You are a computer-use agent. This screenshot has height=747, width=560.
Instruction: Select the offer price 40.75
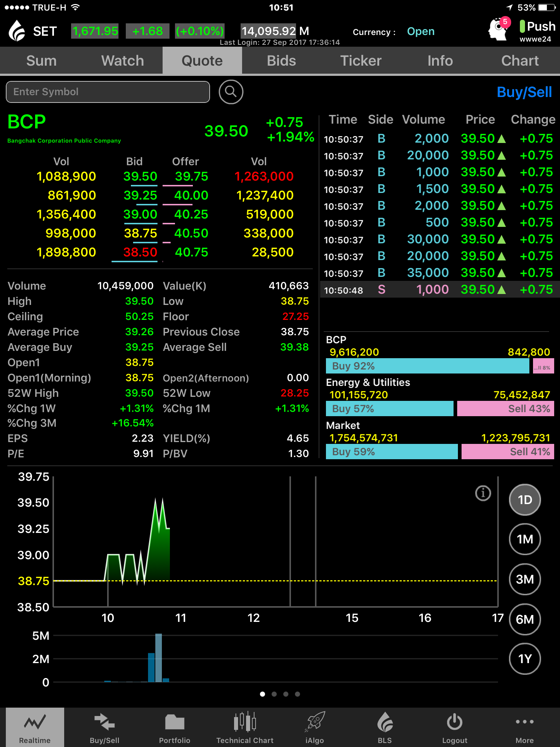191,252
